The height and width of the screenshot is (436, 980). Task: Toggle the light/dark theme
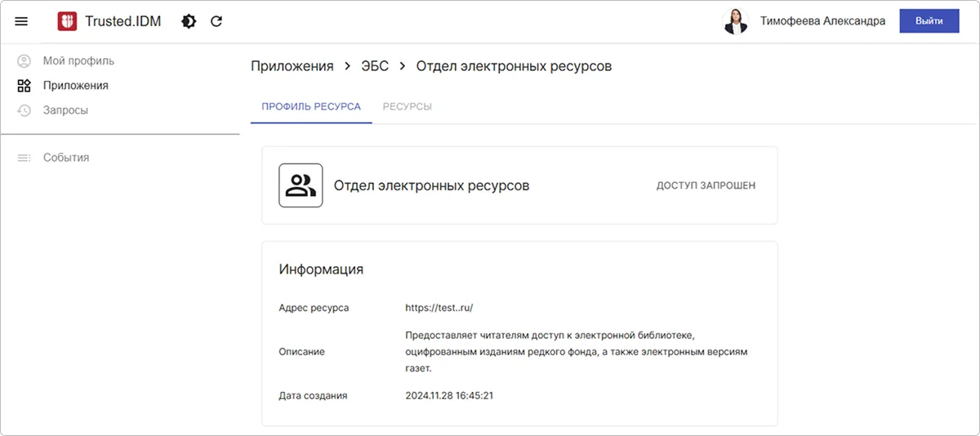point(189,21)
